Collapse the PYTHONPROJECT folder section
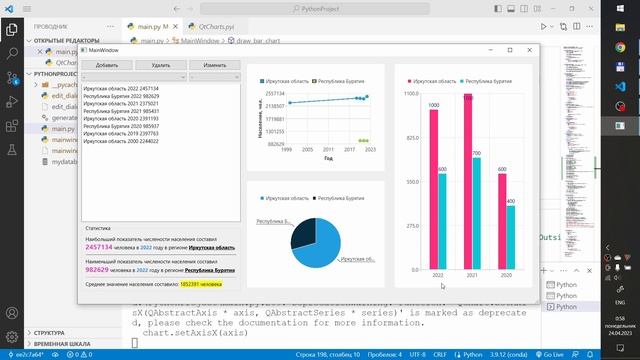Viewport: 640px width, 360px height. coord(52,74)
